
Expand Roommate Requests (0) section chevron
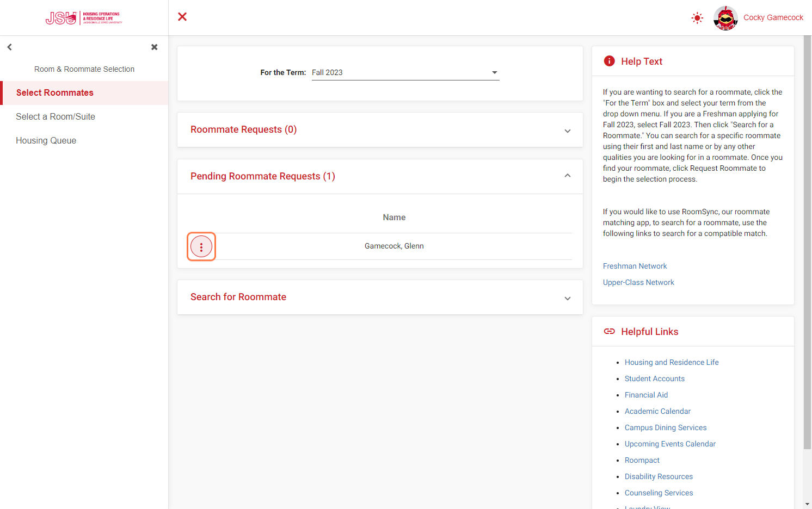[568, 131]
